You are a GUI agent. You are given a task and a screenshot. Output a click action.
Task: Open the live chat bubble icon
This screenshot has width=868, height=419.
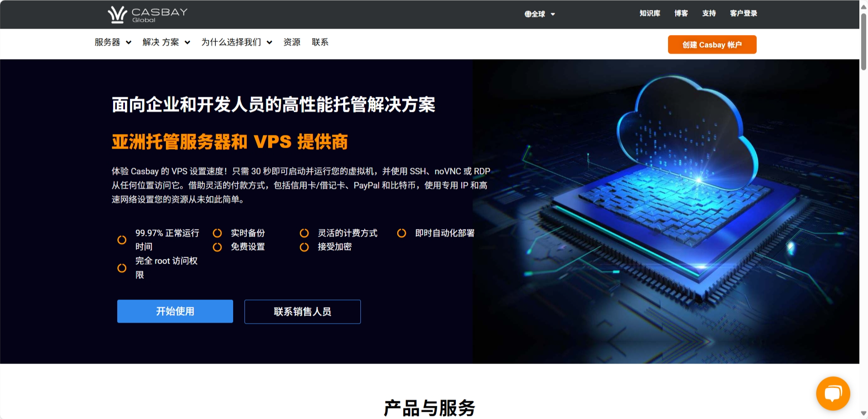(833, 393)
